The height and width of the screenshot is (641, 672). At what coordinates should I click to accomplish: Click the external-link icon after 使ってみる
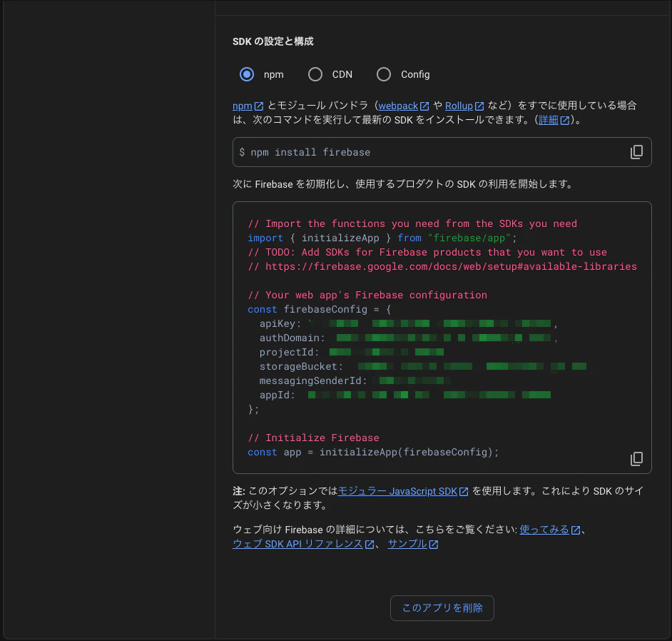(576, 530)
